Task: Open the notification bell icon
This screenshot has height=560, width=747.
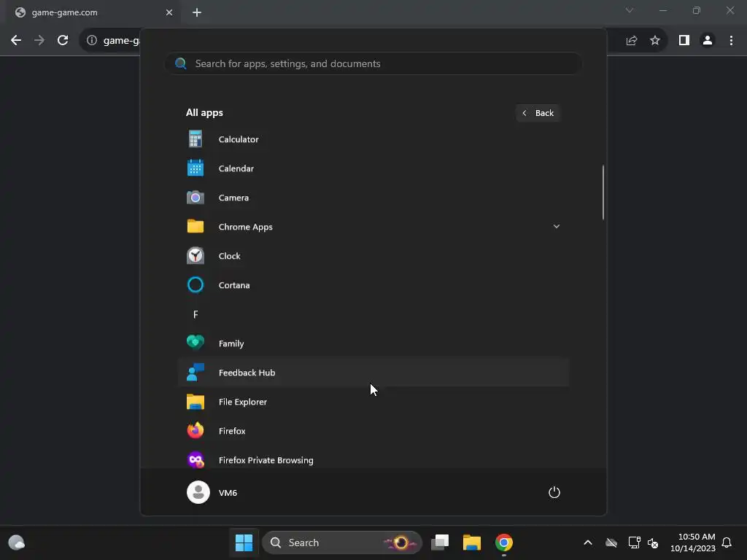Action: tap(727, 542)
